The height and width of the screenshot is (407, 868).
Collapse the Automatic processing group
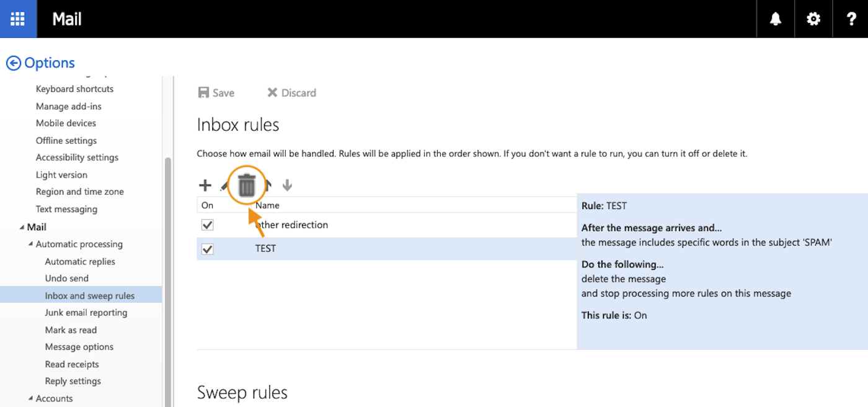point(31,244)
